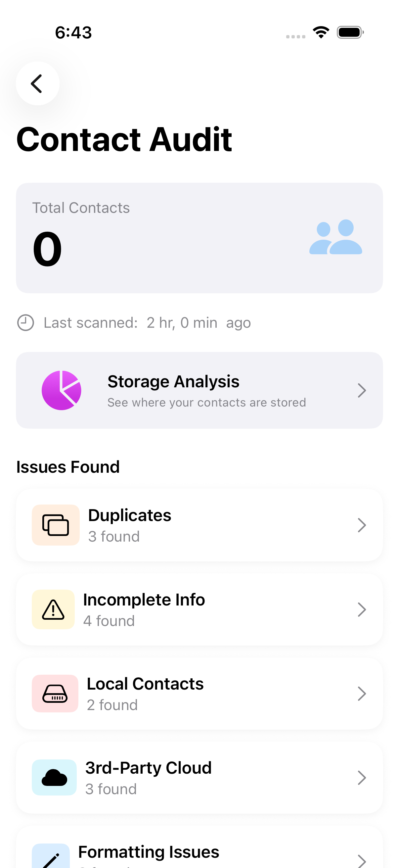This screenshot has height=868, width=399.
Task: Expand Storage Analysis with its chevron
Action: tap(362, 390)
